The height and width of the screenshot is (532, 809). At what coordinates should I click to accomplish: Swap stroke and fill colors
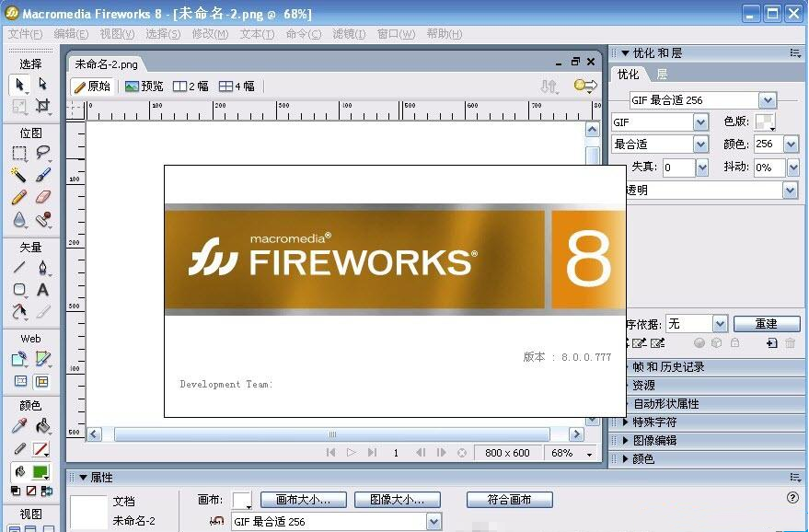point(46,491)
